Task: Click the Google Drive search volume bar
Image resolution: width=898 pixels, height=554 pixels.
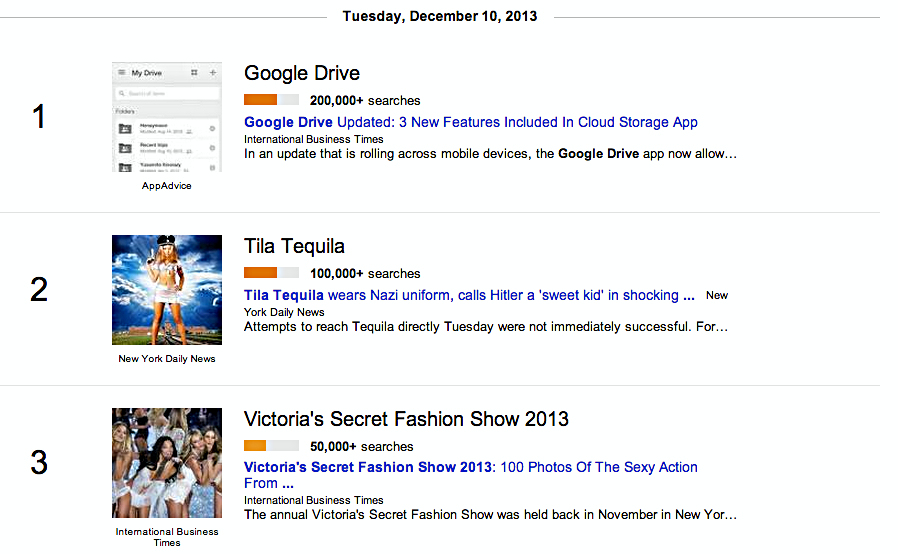Action: coord(271,100)
